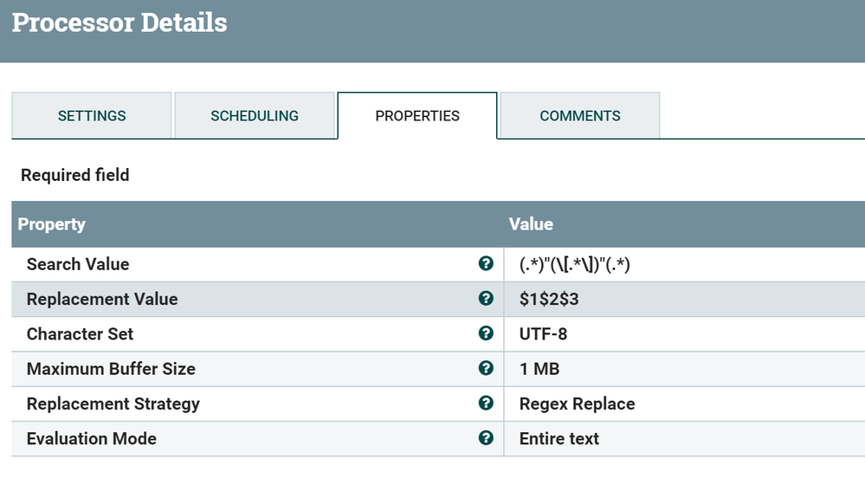Go to the Comments tab
Screen dimensions: 865x504
(580, 116)
